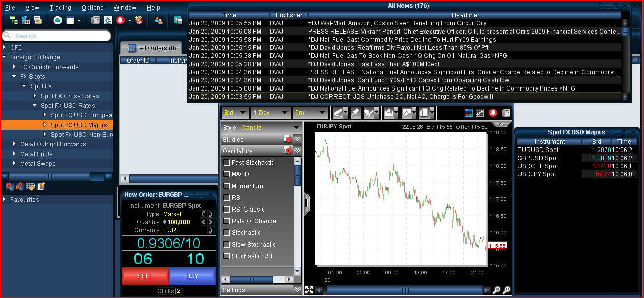Select the pushpin tool in chart toolbar

(355, 113)
